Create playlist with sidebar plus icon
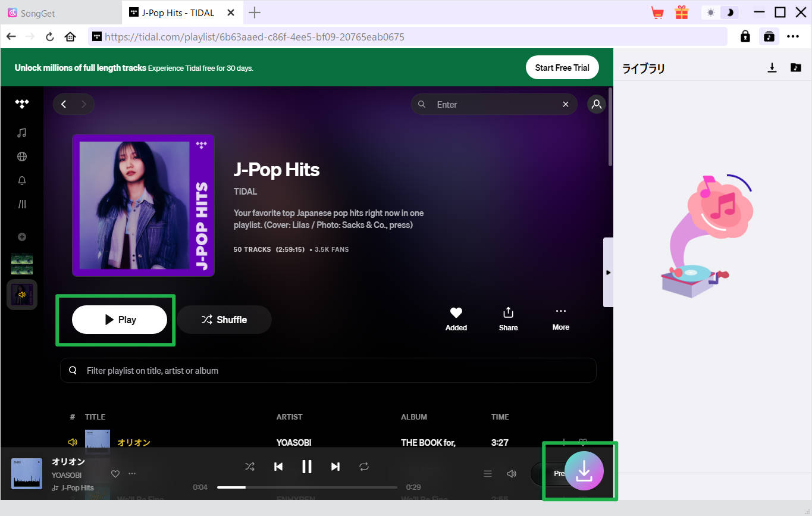Viewport: 812px width, 516px height. 22,237
